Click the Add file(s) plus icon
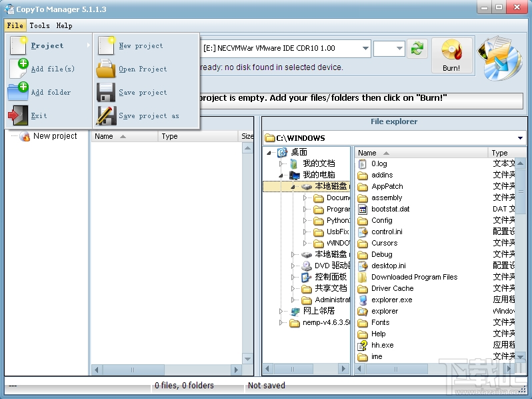Image resolution: width=532 pixels, height=399 pixels. tap(18, 69)
